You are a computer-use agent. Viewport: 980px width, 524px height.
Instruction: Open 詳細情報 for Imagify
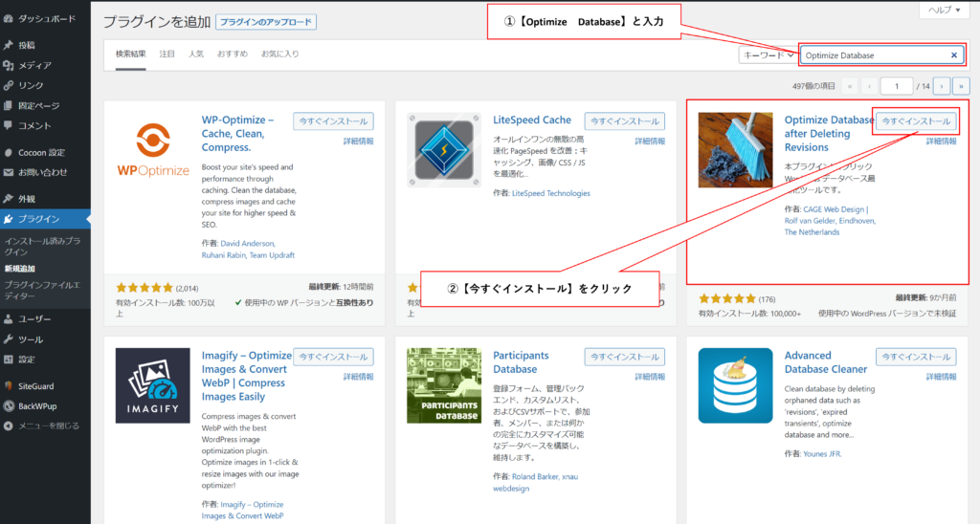(x=358, y=377)
